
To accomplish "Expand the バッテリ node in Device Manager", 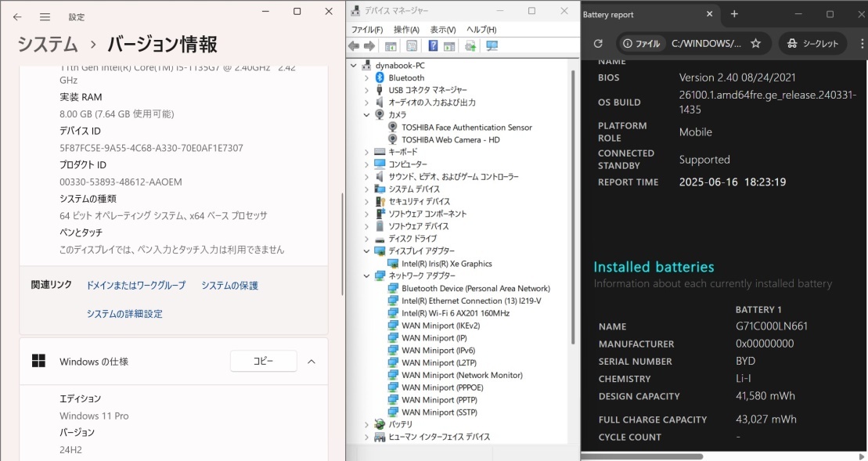I will [365, 424].
